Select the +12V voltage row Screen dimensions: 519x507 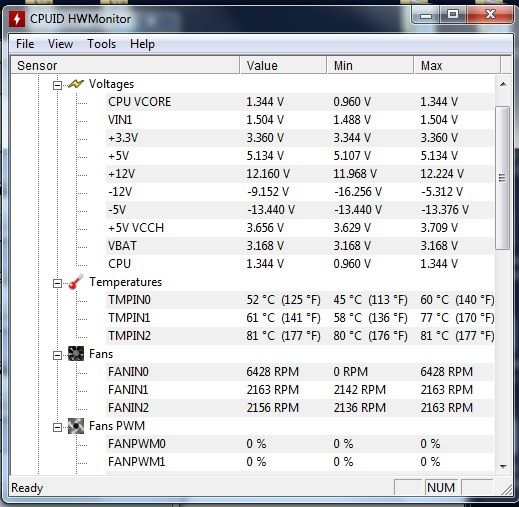pos(300,174)
